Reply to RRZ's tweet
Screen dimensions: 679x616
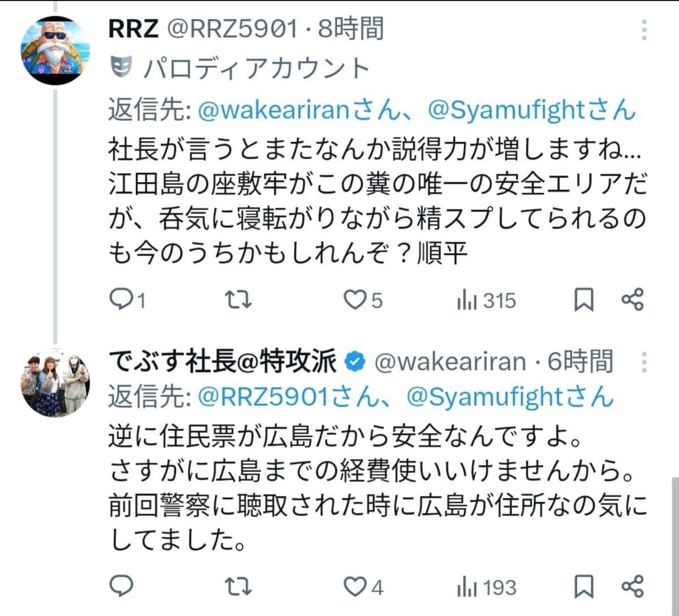121,300
